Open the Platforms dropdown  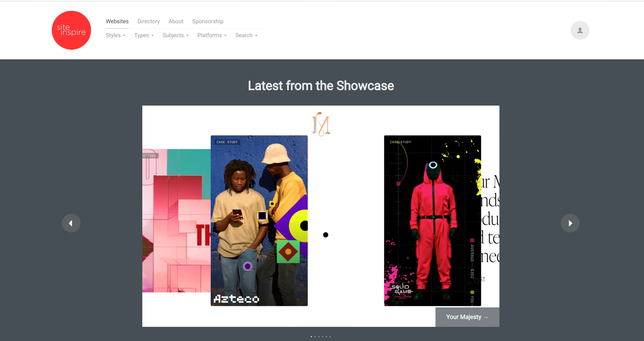point(212,35)
